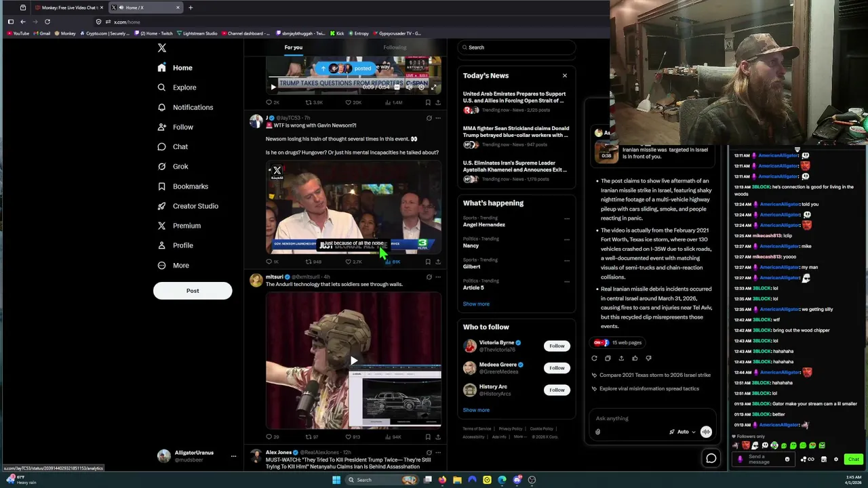Like the Trump video post with 20K likes

[353, 102]
